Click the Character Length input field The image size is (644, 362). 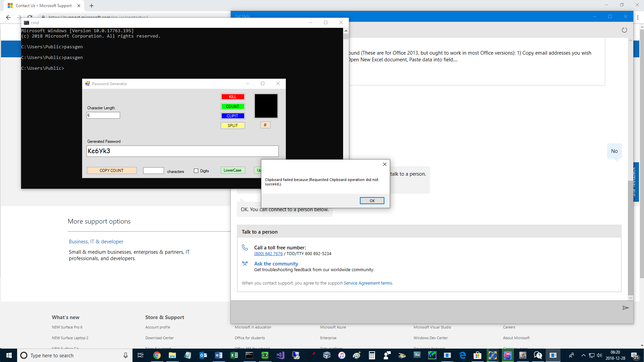pyautogui.click(x=103, y=115)
